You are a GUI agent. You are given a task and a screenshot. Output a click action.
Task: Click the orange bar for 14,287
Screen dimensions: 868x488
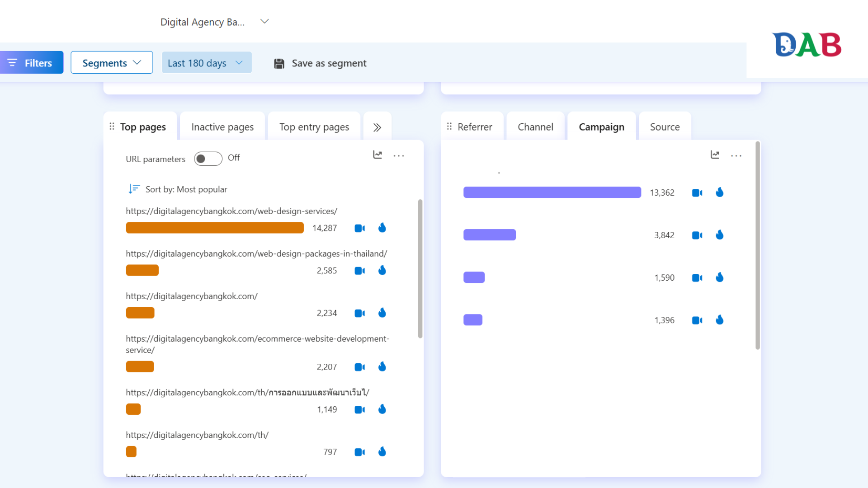point(215,228)
